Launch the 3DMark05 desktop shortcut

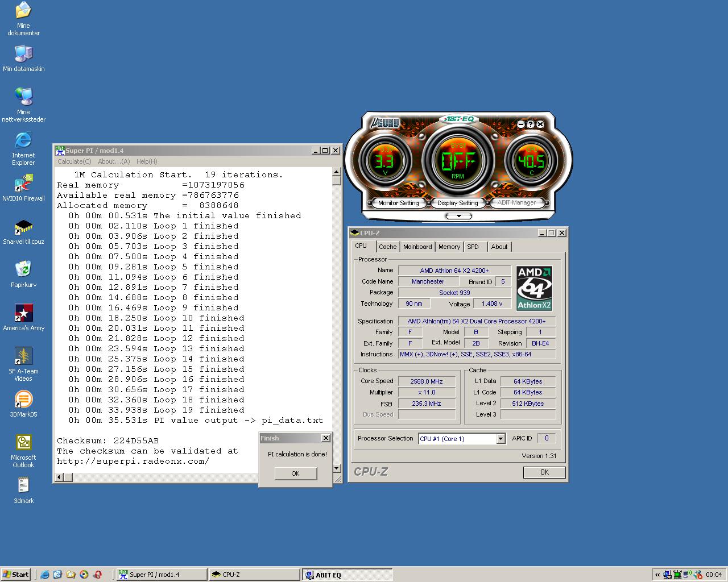pos(23,404)
